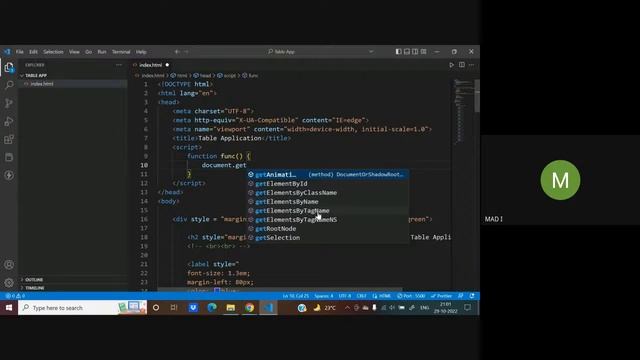This screenshot has height=360, width=640.
Task: Open Google Chrome from the taskbar
Action: coord(249,308)
